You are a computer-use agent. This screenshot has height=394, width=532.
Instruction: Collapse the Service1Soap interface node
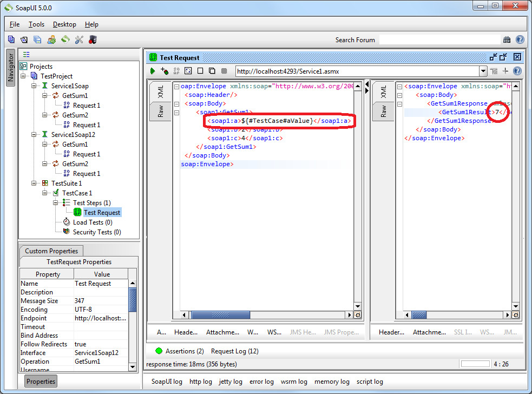tap(34, 86)
